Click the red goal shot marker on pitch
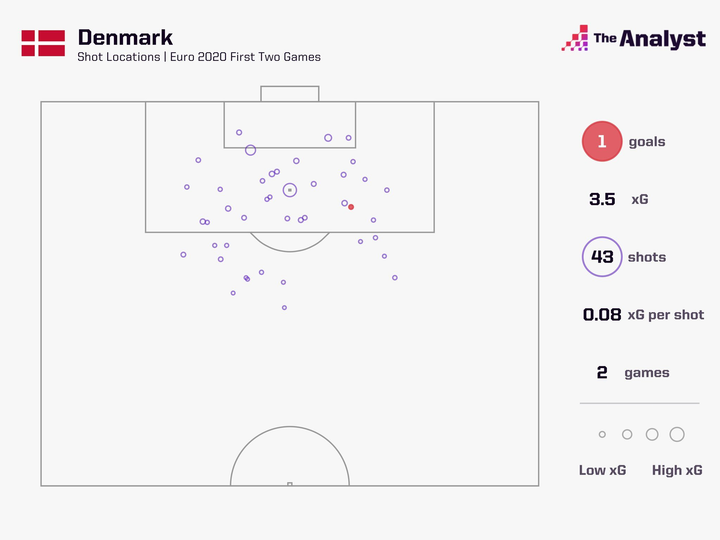 tap(351, 207)
